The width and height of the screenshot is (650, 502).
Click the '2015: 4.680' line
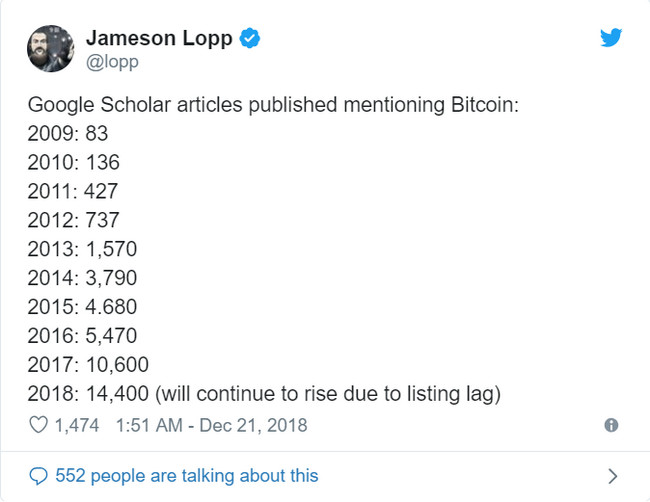pyautogui.click(x=82, y=307)
